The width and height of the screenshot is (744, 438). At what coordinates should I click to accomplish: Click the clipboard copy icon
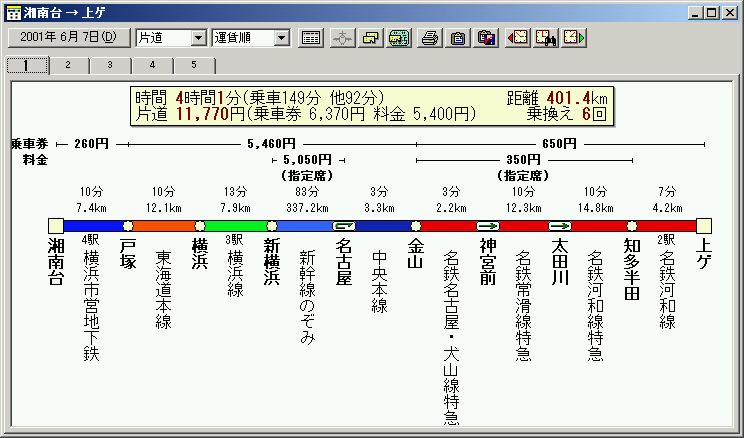(458, 38)
